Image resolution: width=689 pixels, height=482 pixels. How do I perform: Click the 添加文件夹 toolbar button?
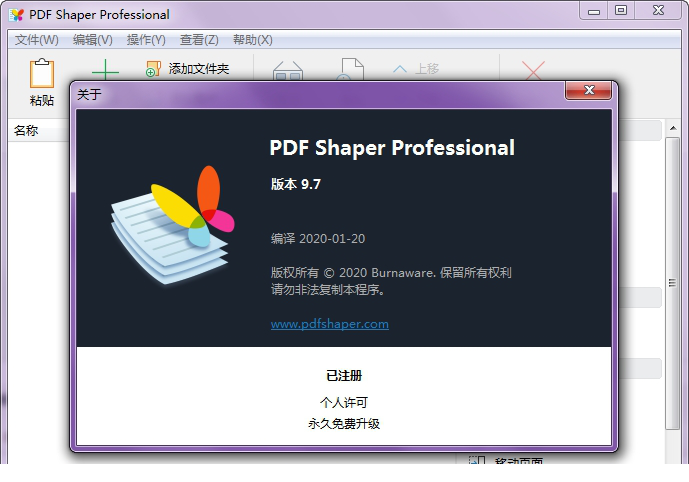[x=188, y=69]
